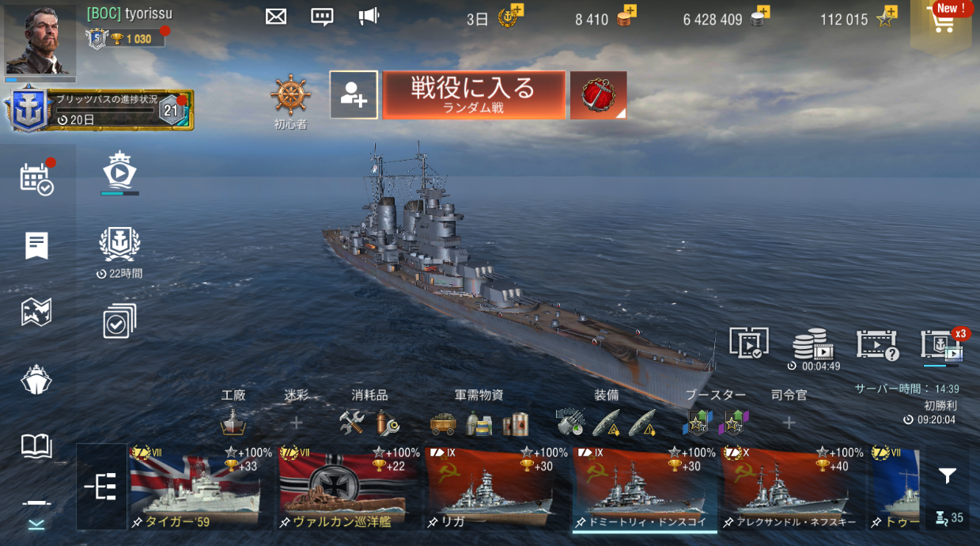Open the mail envelope icon
Viewport: 980px width, 546px height.
click(276, 16)
